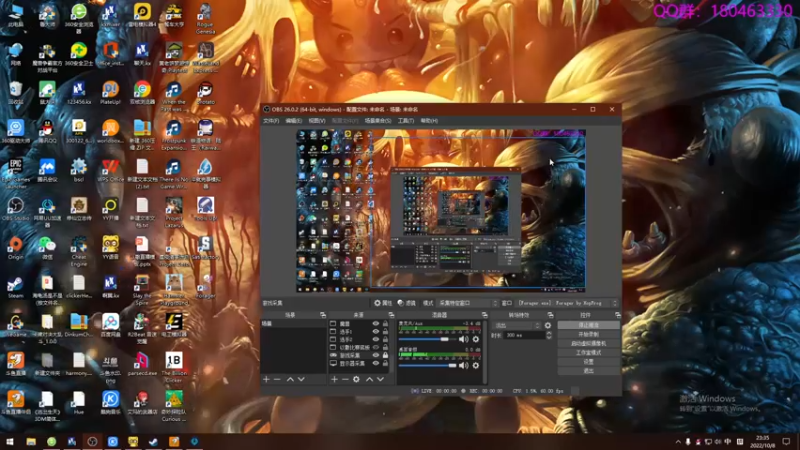Open the 工具(T) menu in OBS

tap(406, 121)
